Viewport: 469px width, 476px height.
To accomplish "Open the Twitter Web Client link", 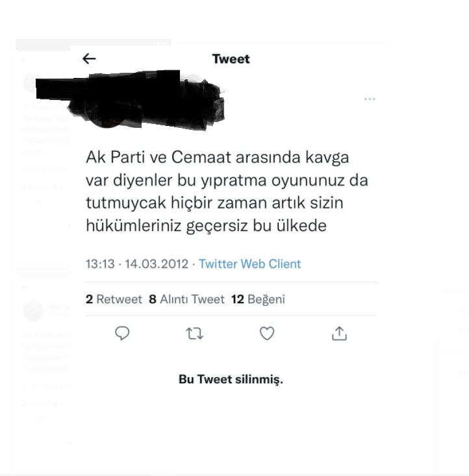I will click(249, 264).
